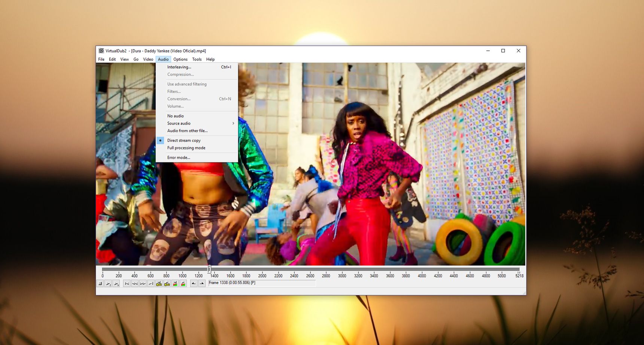Click the VirtualDub2 app icon in the title bar
The height and width of the screenshot is (345, 644).
101,51
